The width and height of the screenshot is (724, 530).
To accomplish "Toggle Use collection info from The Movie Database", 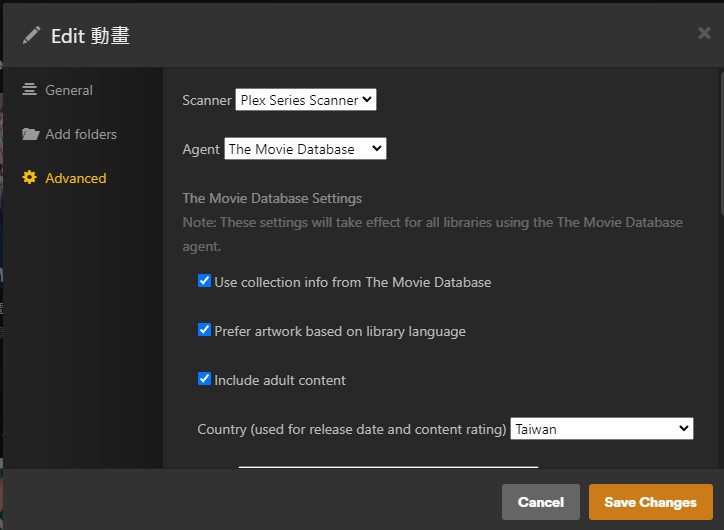I will point(205,282).
